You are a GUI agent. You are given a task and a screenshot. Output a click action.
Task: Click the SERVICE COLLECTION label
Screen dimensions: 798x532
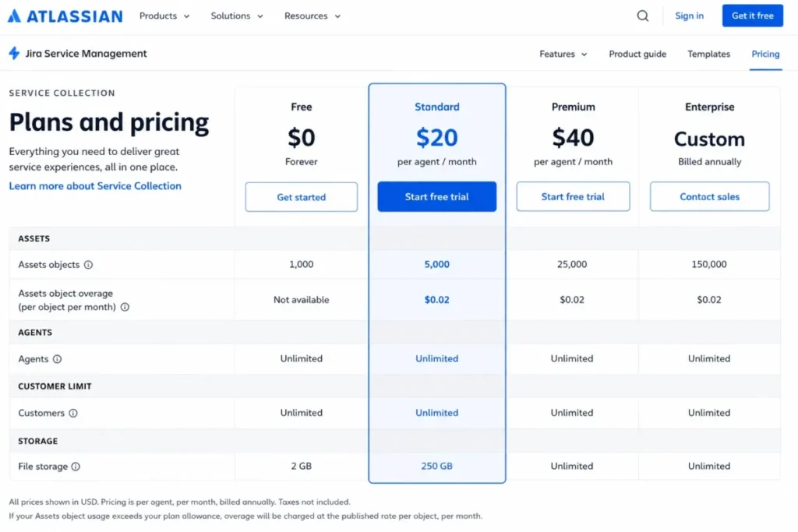pyautogui.click(x=62, y=93)
